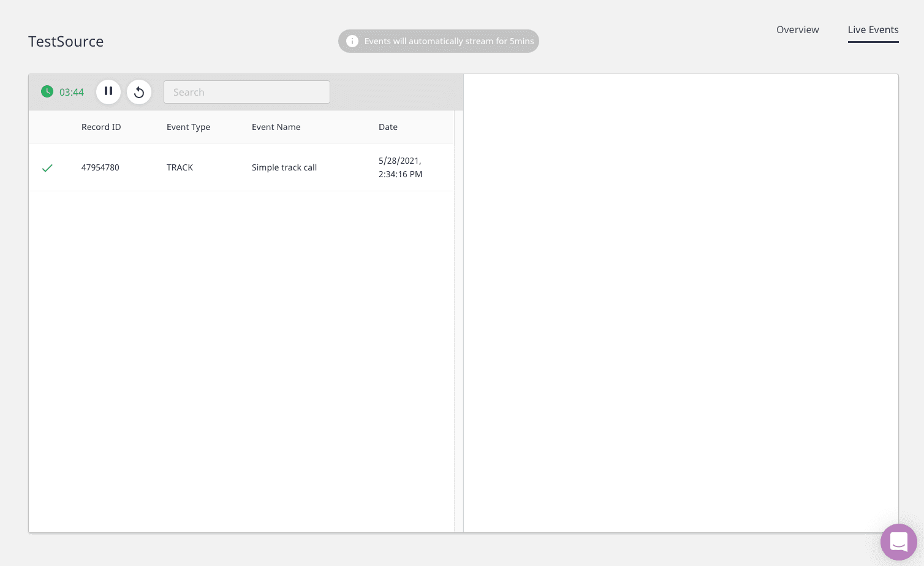
Task: Switch to the Overview tab
Action: tap(797, 29)
